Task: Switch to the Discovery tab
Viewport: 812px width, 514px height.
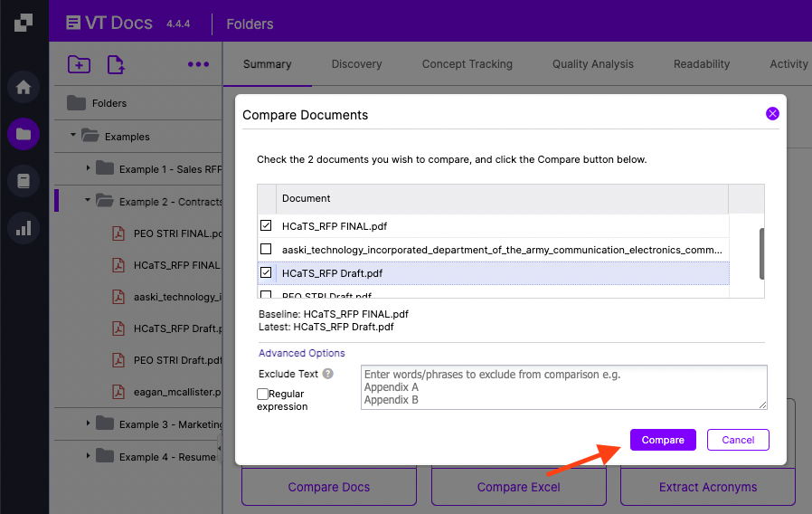Action: pyautogui.click(x=356, y=64)
